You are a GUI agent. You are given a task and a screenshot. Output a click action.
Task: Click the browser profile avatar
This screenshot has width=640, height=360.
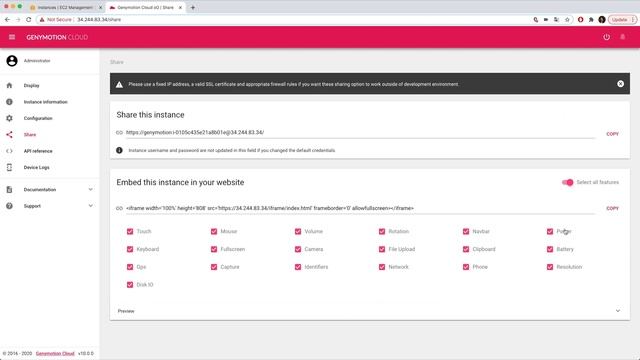point(602,20)
